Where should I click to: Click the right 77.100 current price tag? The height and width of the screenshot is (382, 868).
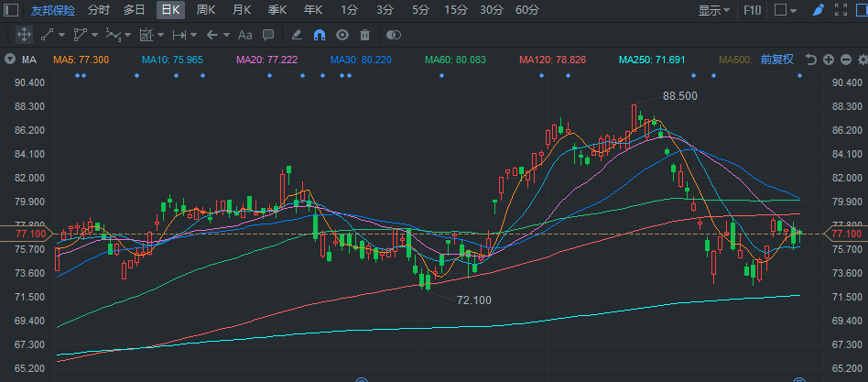(x=846, y=235)
